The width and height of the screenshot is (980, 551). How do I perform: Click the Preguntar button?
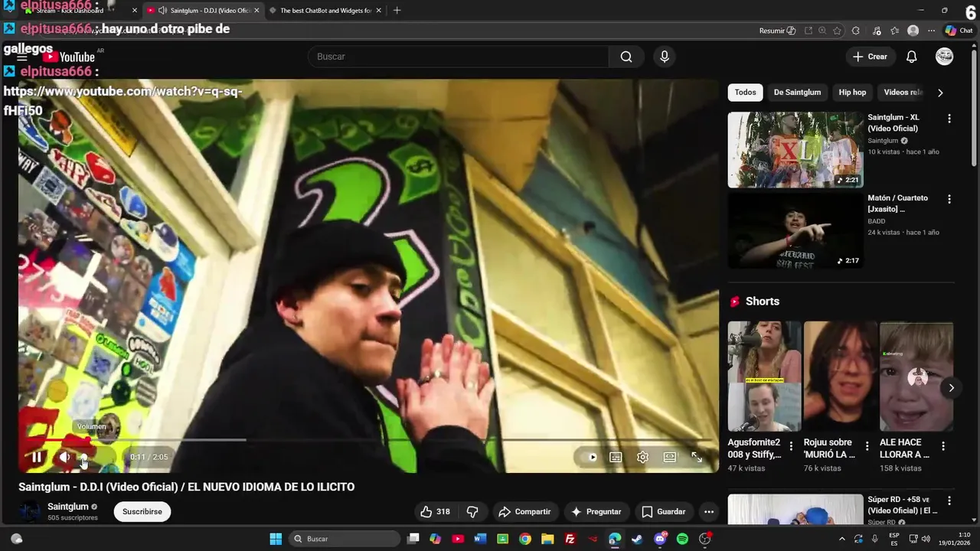pyautogui.click(x=596, y=512)
